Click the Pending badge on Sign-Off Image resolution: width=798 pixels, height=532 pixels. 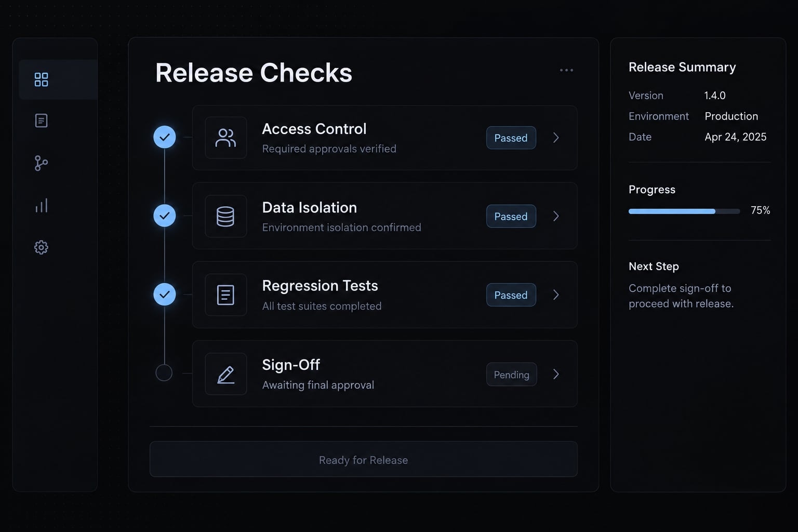(x=512, y=374)
